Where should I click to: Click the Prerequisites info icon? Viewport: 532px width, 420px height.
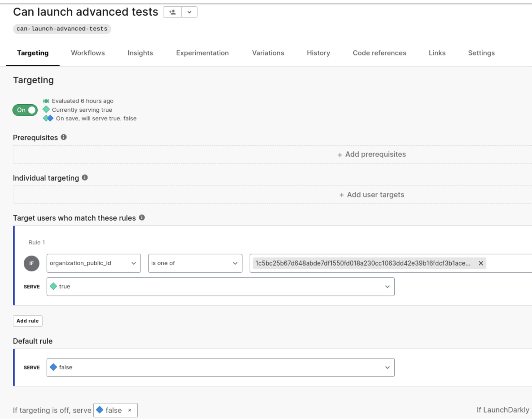pyautogui.click(x=64, y=137)
